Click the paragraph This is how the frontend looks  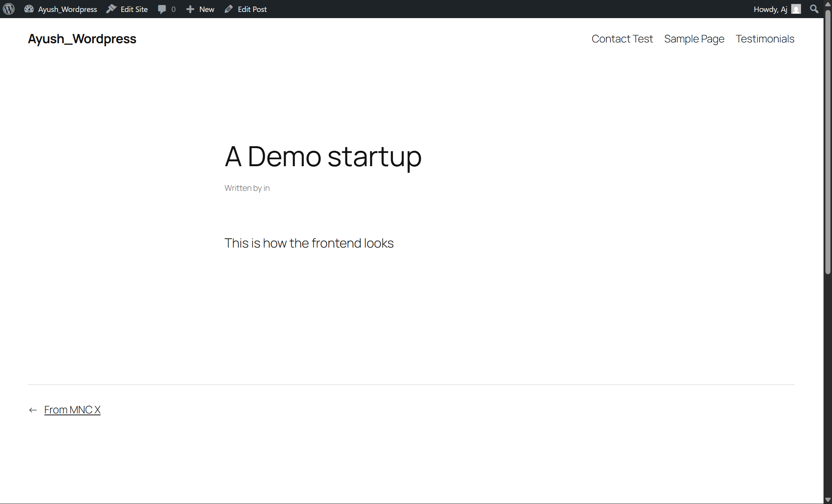[309, 243]
